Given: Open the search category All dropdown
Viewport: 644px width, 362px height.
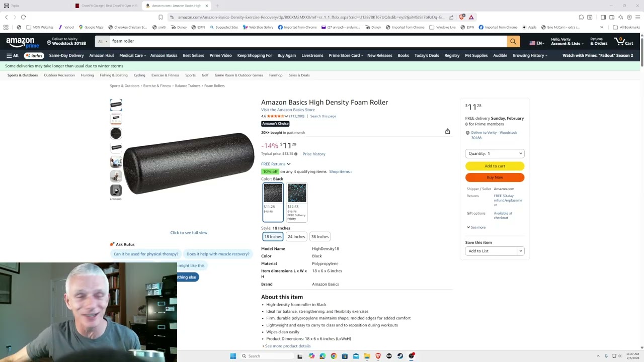Looking at the screenshot, I should 103,41.
